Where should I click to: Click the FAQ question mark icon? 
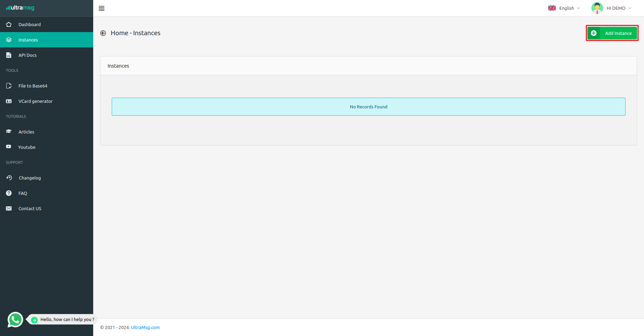[x=9, y=193]
